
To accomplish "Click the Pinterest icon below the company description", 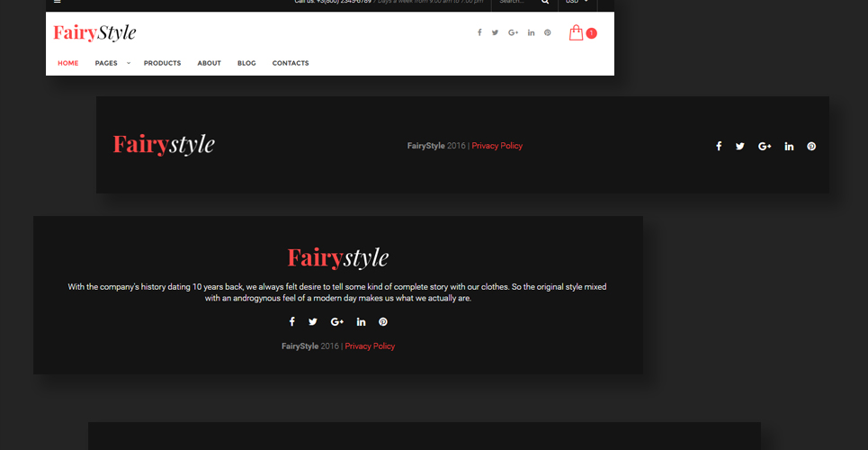I will [x=383, y=321].
